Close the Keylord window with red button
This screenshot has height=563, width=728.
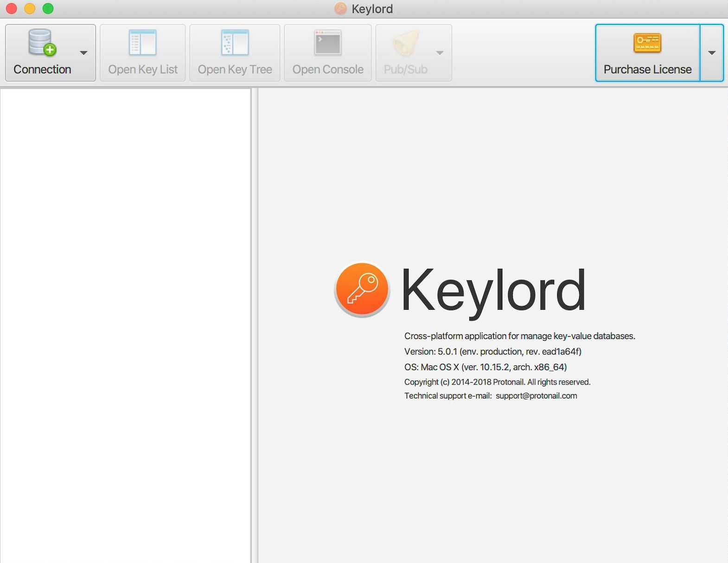(12, 9)
